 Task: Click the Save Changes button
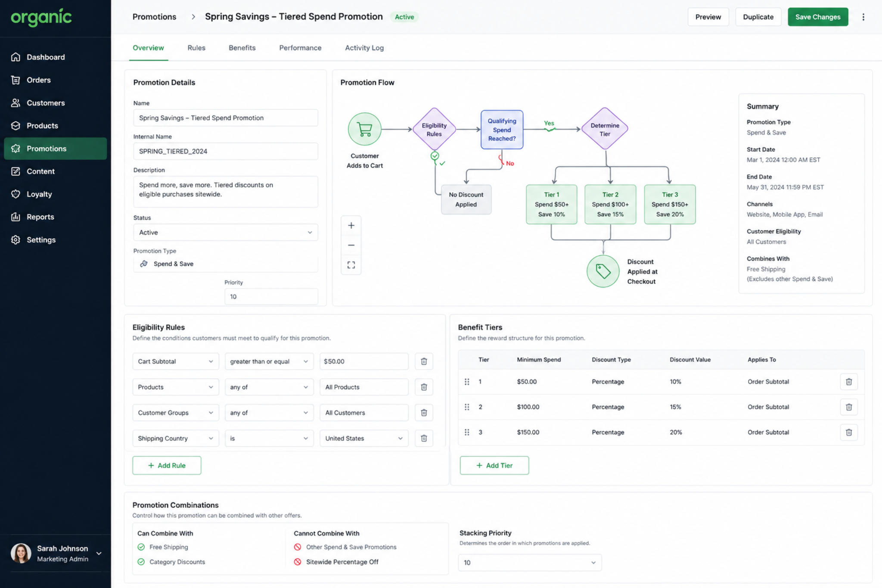(817, 16)
